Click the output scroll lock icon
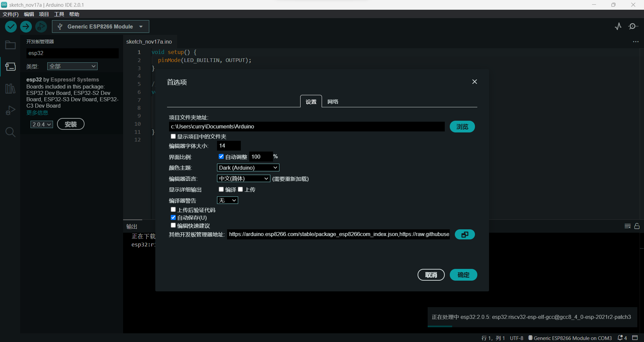Image resolution: width=644 pixels, height=342 pixels. click(637, 226)
